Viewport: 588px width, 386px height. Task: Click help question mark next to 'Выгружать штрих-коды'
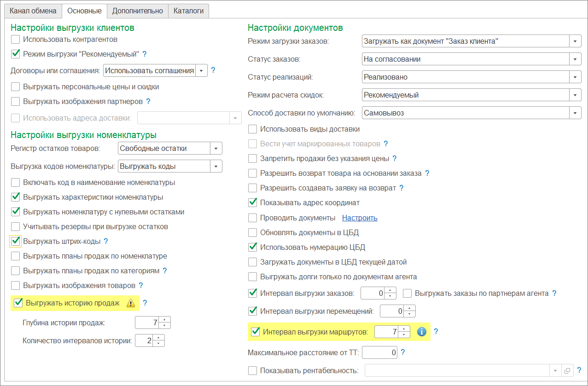pos(105,241)
